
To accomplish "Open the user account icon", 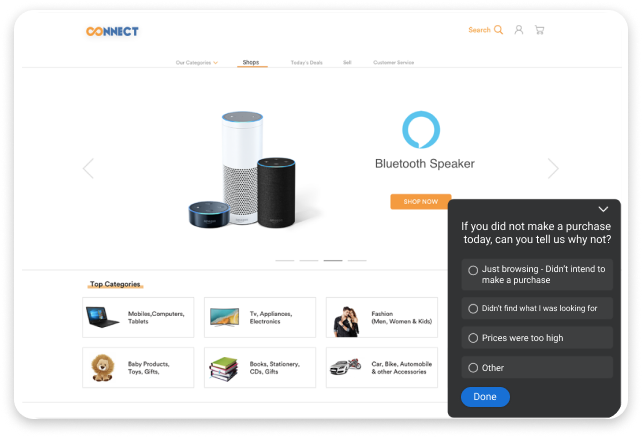I will (519, 30).
